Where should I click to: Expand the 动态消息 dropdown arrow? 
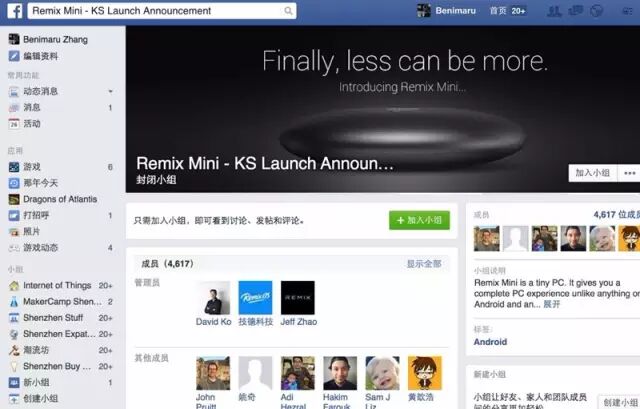click(110, 91)
